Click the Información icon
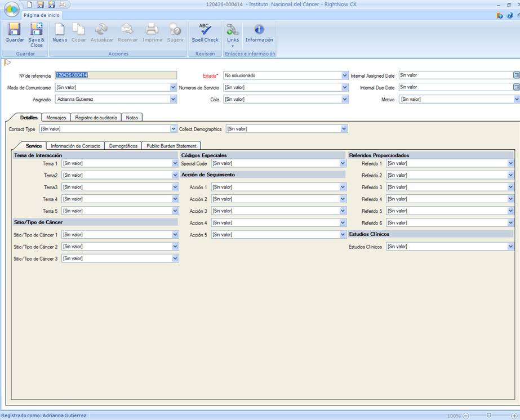 point(259,33)
